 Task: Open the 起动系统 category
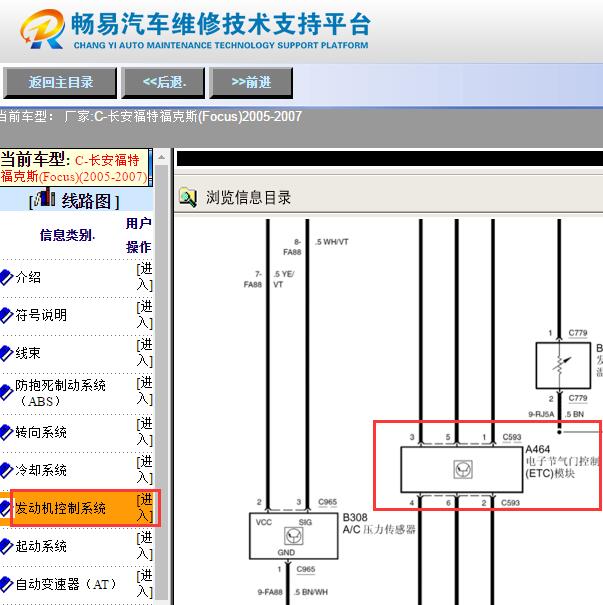pyautogui.click(x=41, y=546)
